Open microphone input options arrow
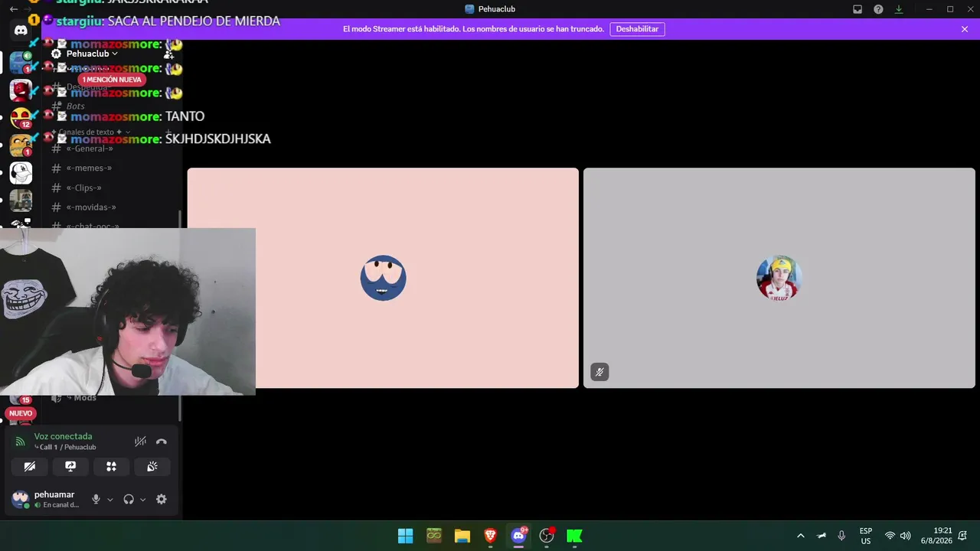This screenshot has height=551, width=980. click(109, 500)
